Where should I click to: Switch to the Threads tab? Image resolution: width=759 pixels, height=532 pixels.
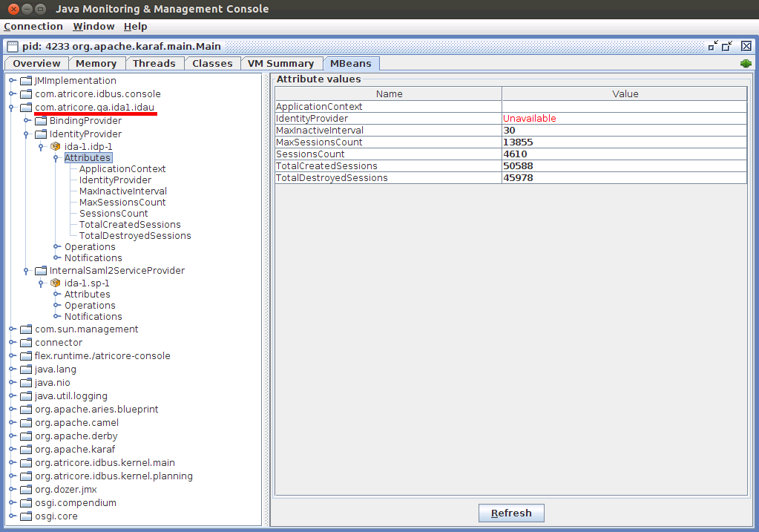point(154,63)
